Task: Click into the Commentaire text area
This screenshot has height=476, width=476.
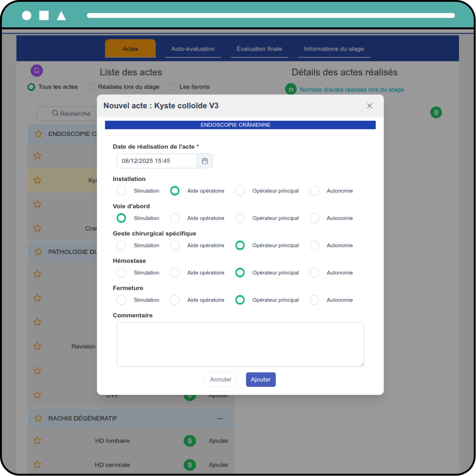Action: pyautogui.click(x=240, y=344)
